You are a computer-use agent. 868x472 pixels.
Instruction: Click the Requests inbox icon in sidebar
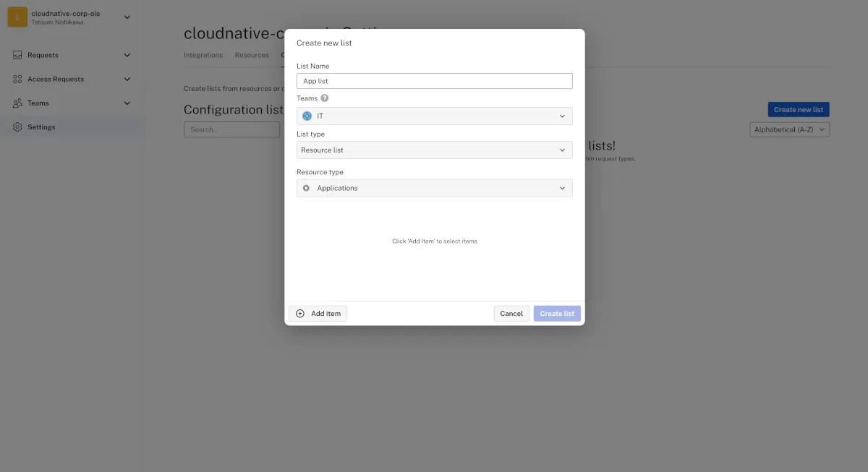point(17,55)
